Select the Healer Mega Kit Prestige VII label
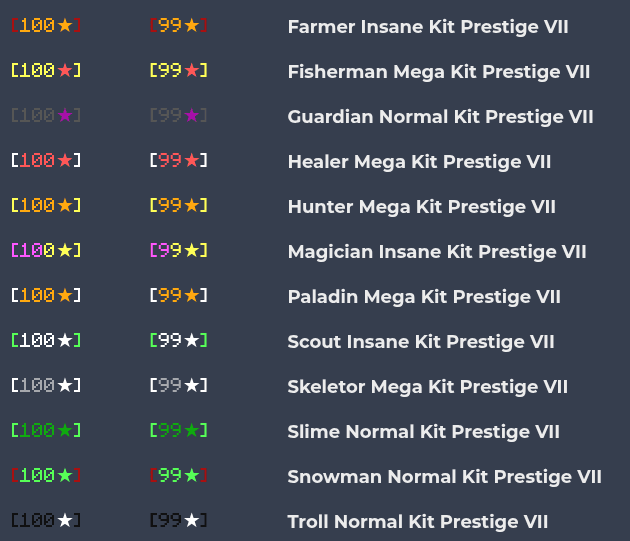The width and height of the screenshot is (630, 541). pyautogui.click(x=419, y=162)
